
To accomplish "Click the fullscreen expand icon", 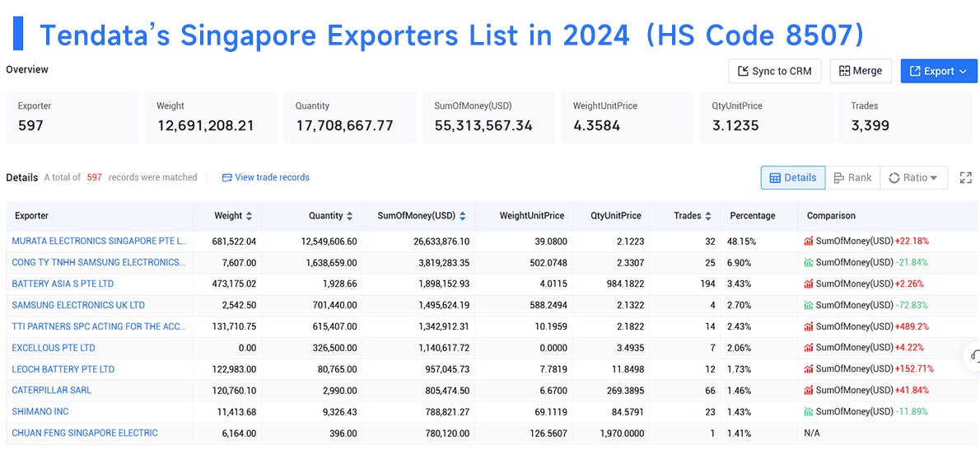I will tap(966, 178).
